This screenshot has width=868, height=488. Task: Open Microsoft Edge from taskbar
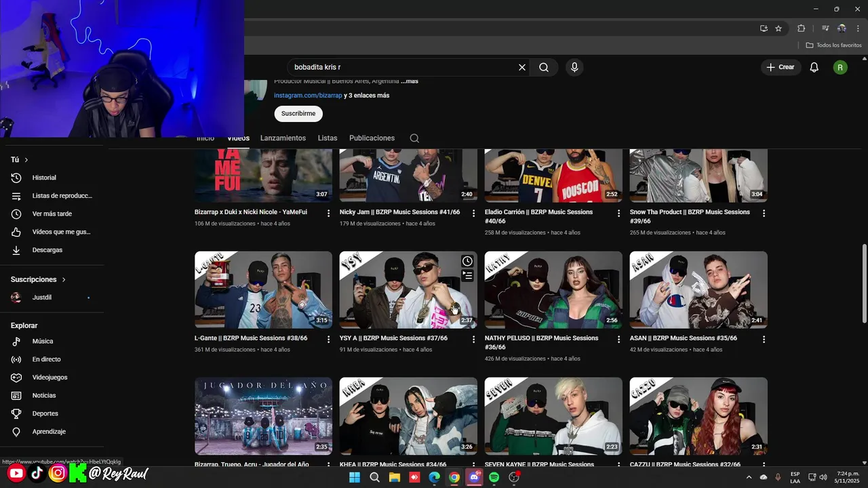click(434, 477)
